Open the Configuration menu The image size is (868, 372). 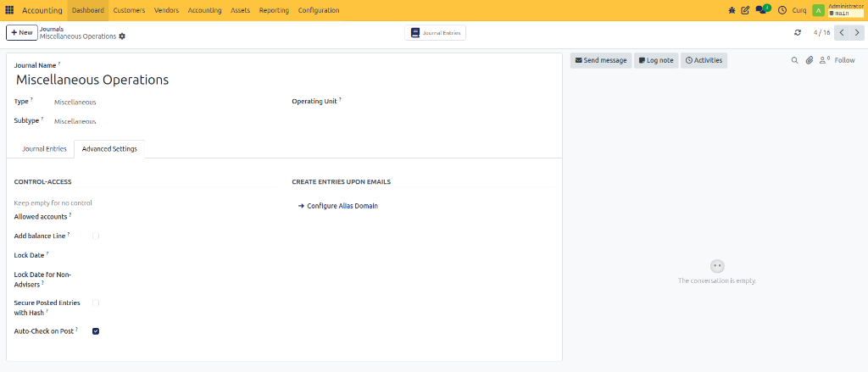pos(319,10)
